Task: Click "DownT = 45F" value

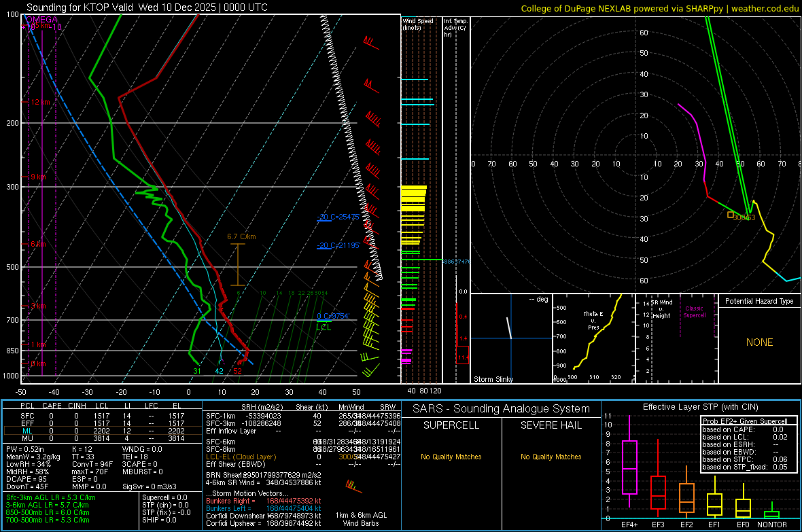Action: (x=27, y=486)
